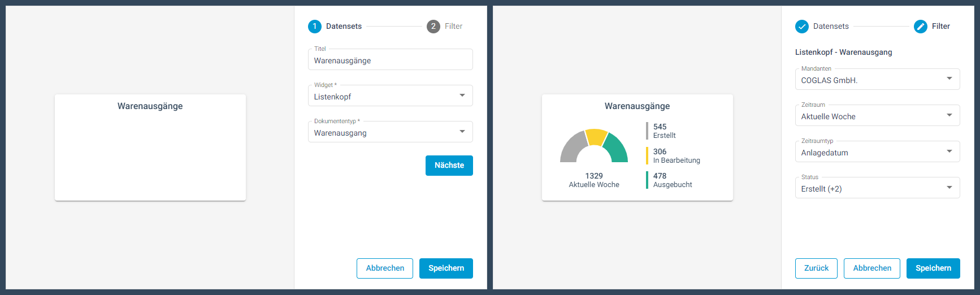Expand the Dokumententyp dropdown

[x=390, y=132]
